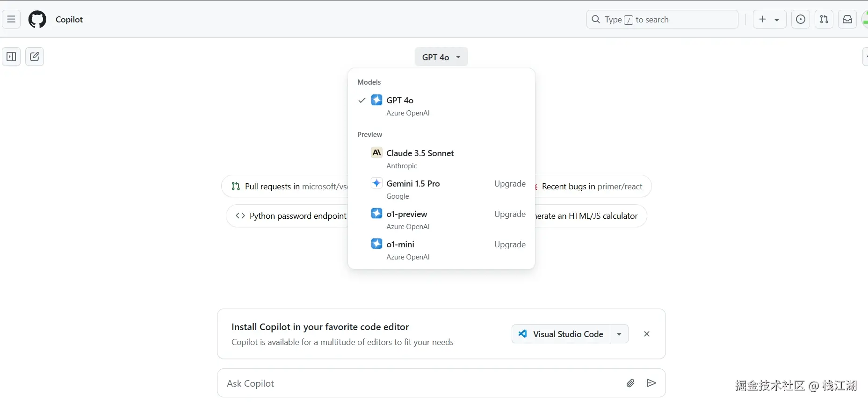The image size is (868, 403).
Task: Select the checked GPT 4o model
Action: point(400,101)
